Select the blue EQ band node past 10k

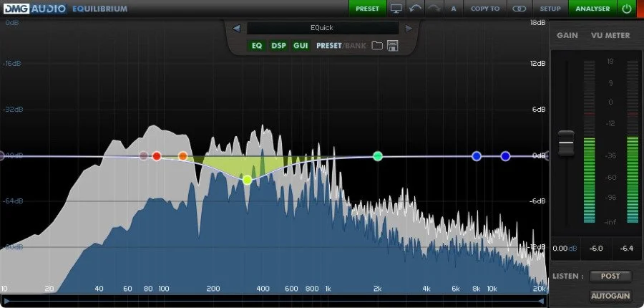(506, 156)
